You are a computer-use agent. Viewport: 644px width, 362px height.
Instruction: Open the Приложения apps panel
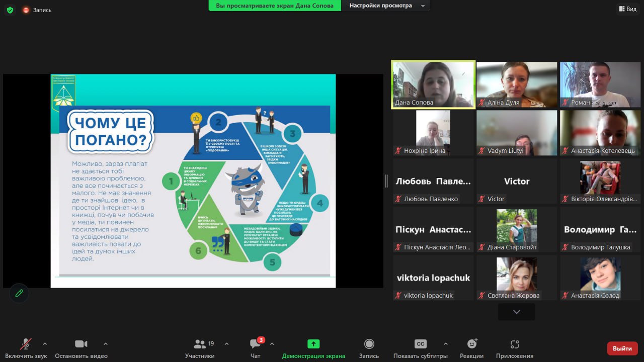tap(514, 349)
